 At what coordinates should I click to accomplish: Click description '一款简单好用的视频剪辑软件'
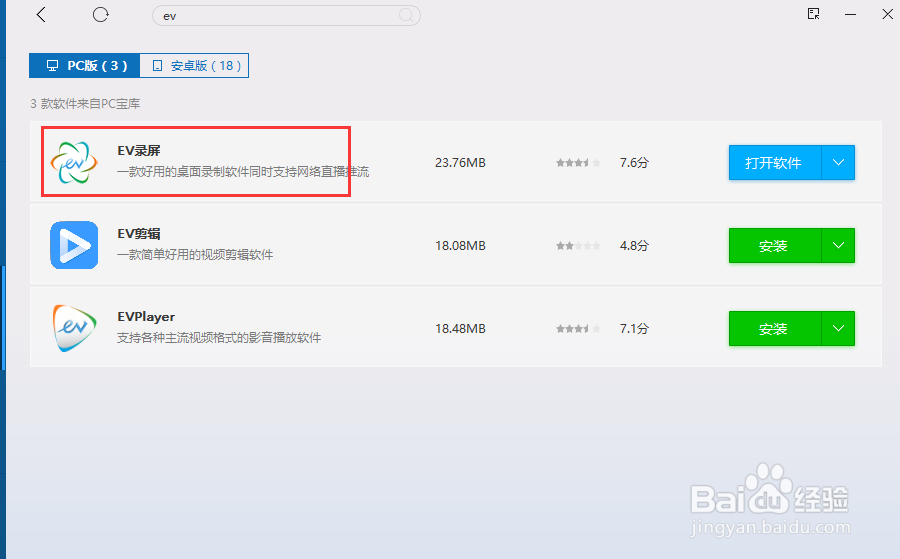pyautogui.click(x=195, y=254)
